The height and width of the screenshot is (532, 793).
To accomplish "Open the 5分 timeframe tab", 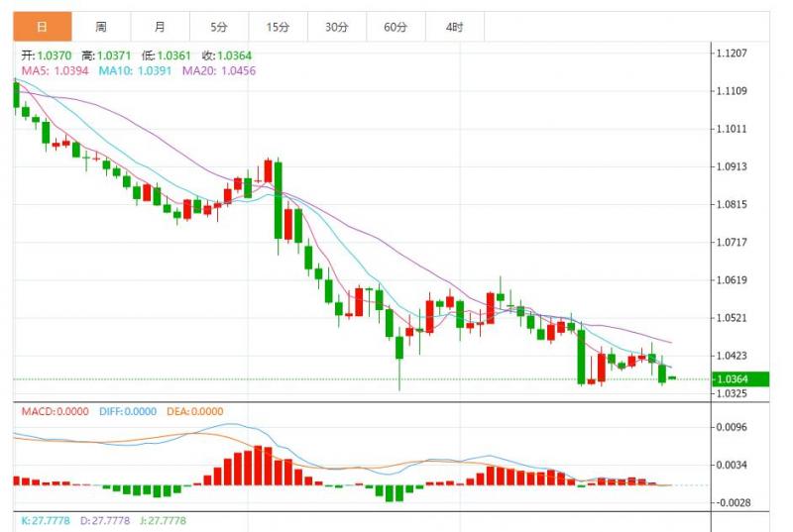I will click(219, 27).
